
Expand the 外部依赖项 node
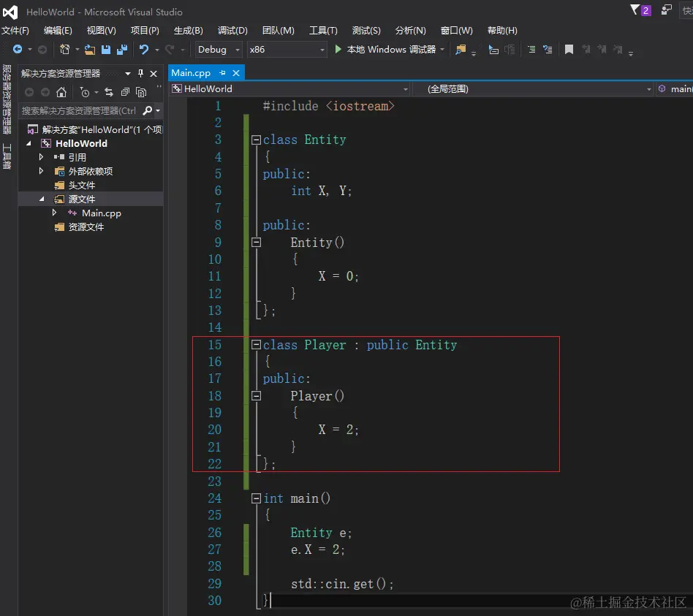[x=41, y=170]
